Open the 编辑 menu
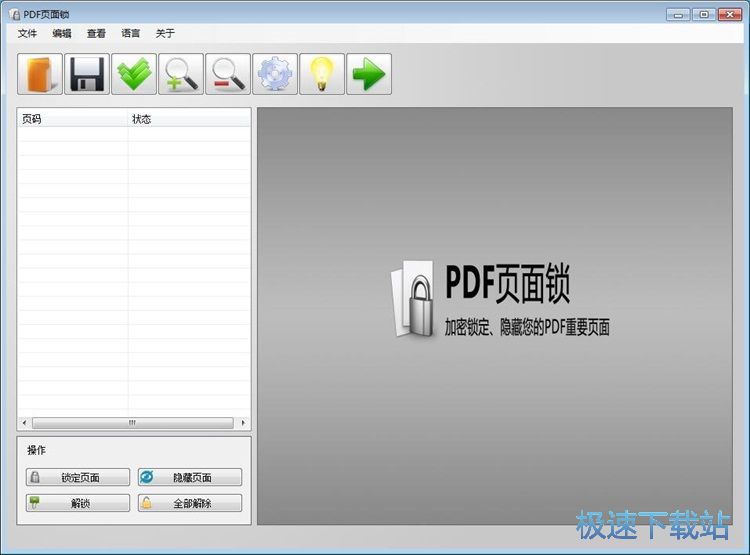Viewport: 750px width, 555px height. (x=62, y=33)
